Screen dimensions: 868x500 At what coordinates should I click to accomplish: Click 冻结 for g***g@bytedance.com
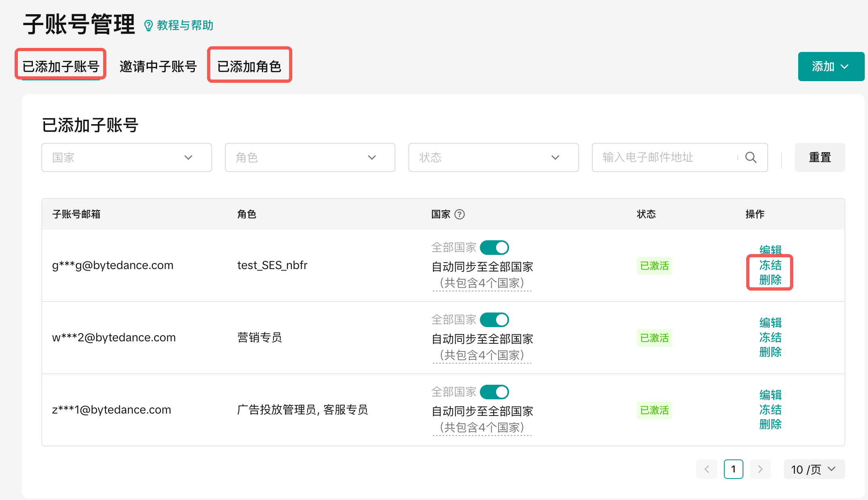(770, 265)
